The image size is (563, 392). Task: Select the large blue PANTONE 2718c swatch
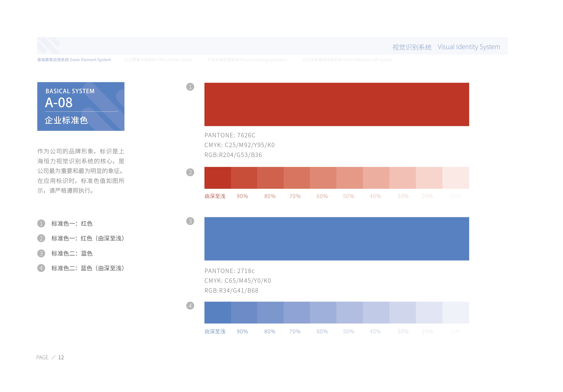coord(337,239)
